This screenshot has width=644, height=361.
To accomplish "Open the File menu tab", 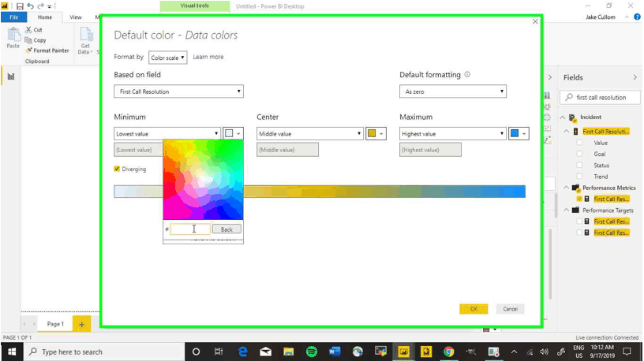I will pyautogui.click(x=14, y=17).
